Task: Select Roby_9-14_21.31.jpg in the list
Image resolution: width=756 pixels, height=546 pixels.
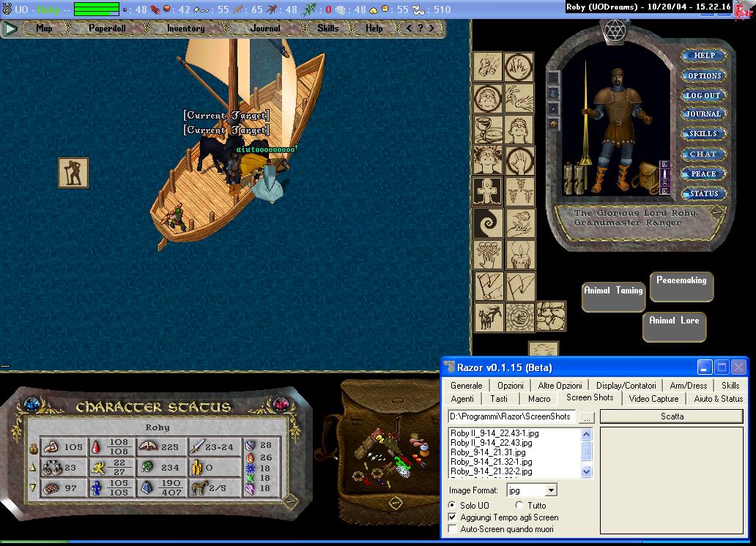Action: [x=488, y=452]
